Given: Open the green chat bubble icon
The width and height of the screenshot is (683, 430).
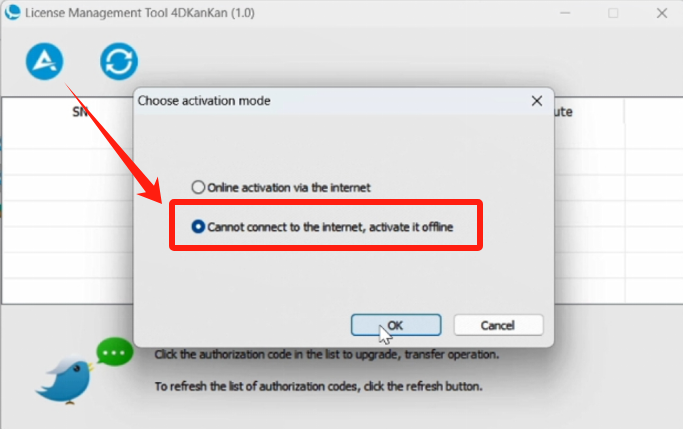Looking at the screenshot, I should click(115, 352).
